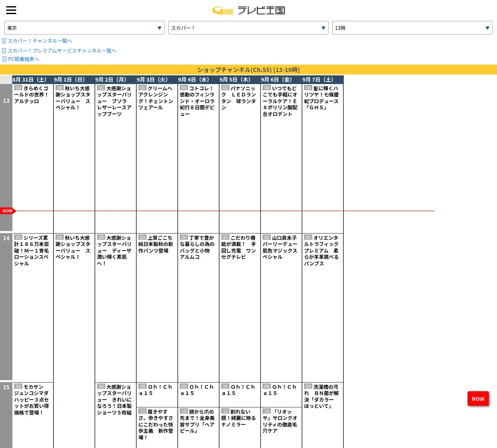Open program 洗濯槽の汚れ BN菌が解決「ダカラー
Screen dimensions: 497x448
click(x=323, y=415)
